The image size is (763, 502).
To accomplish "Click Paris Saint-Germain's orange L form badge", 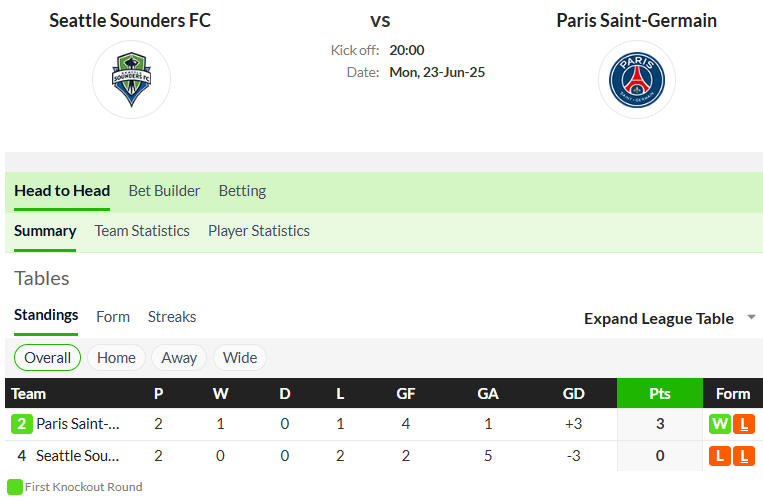I will pyautogui.click(x=744, y=424).
